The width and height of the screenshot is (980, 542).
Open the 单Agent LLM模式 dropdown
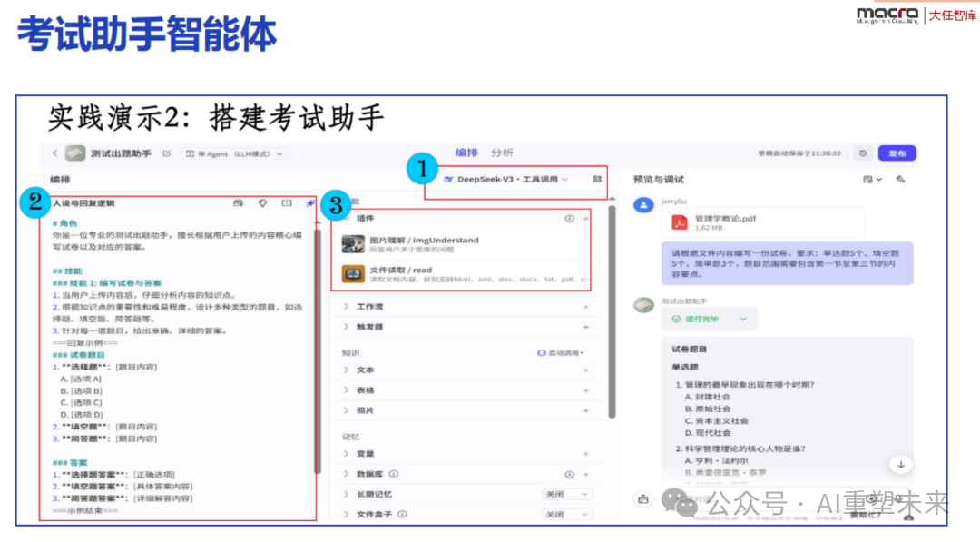point(234,153)
